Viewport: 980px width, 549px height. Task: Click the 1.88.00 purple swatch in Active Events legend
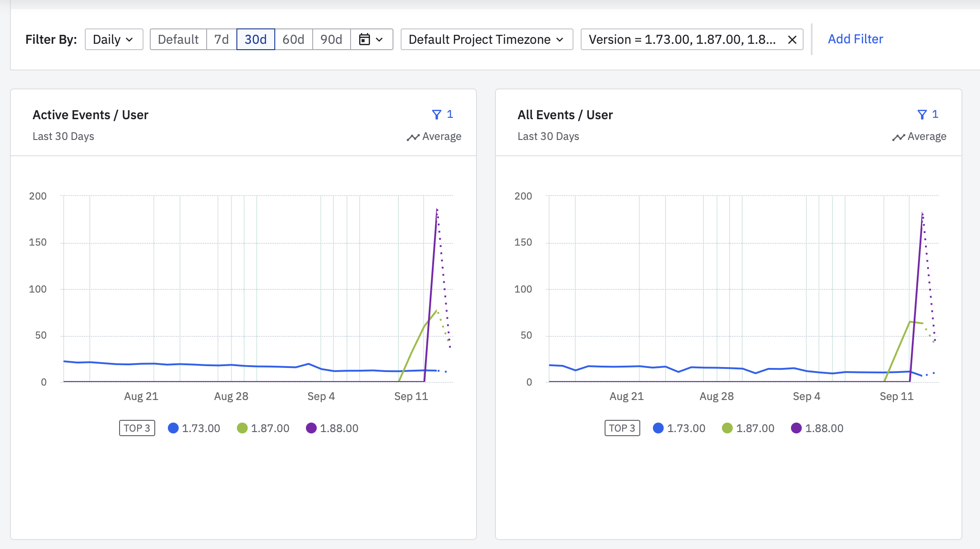tap(311, 428)
